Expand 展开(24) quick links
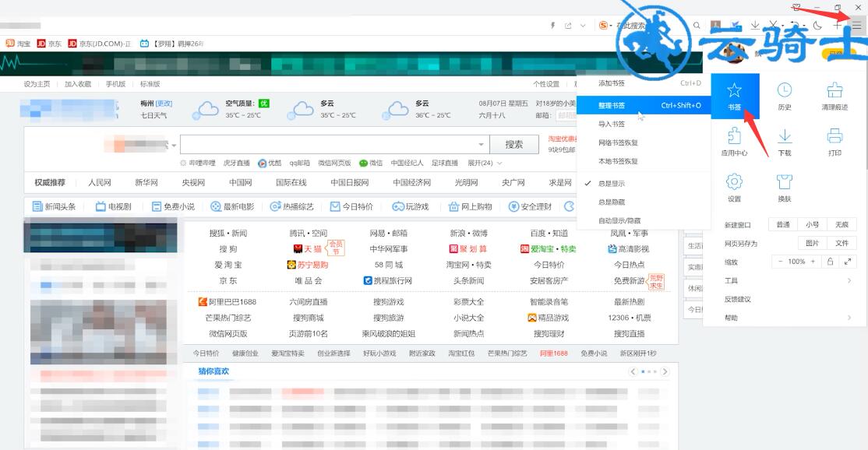 click(x=485, y=163)
